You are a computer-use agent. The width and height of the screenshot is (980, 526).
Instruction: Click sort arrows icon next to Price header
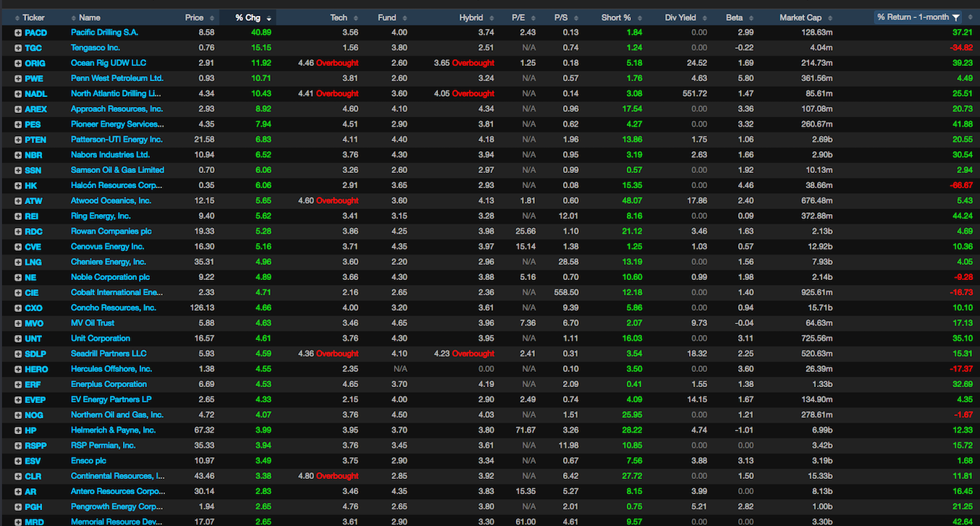(211, 18)
